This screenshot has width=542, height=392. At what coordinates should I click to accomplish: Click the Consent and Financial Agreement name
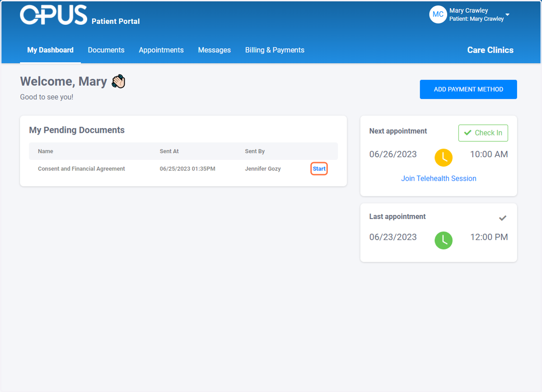pos(81,169)
